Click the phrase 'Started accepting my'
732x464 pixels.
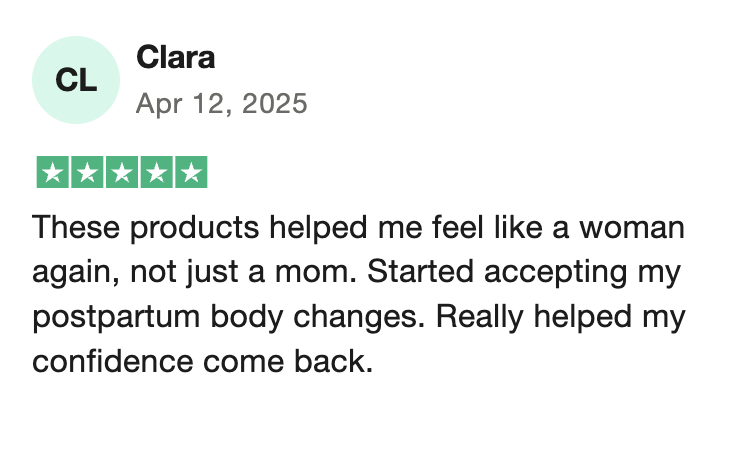pos(524,273)
